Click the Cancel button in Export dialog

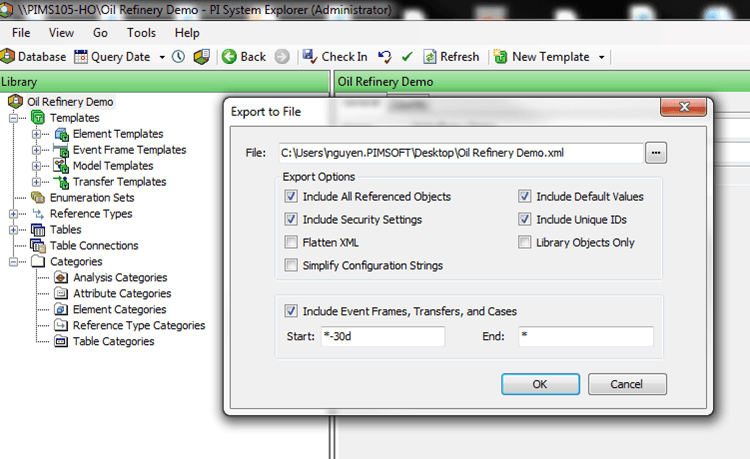pyautogui.click(x=627, y=384)
